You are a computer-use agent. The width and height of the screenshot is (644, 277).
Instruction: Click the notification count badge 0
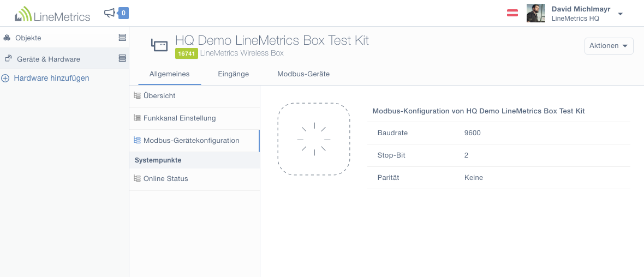coord(123,13)
